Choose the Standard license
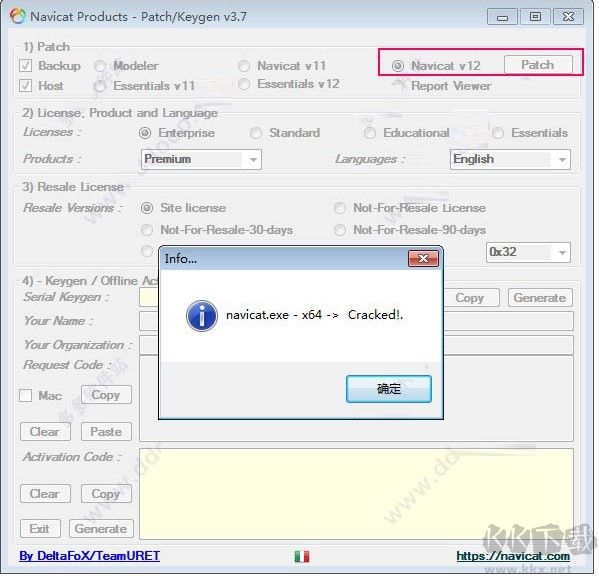Screen dimensions: 599x576 256,133
